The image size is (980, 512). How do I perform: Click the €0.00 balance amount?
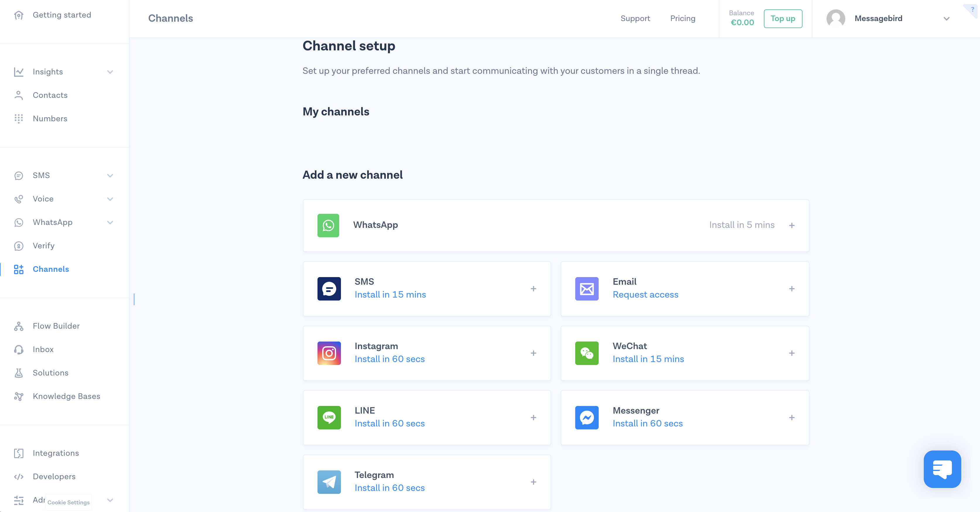point(742,23)
